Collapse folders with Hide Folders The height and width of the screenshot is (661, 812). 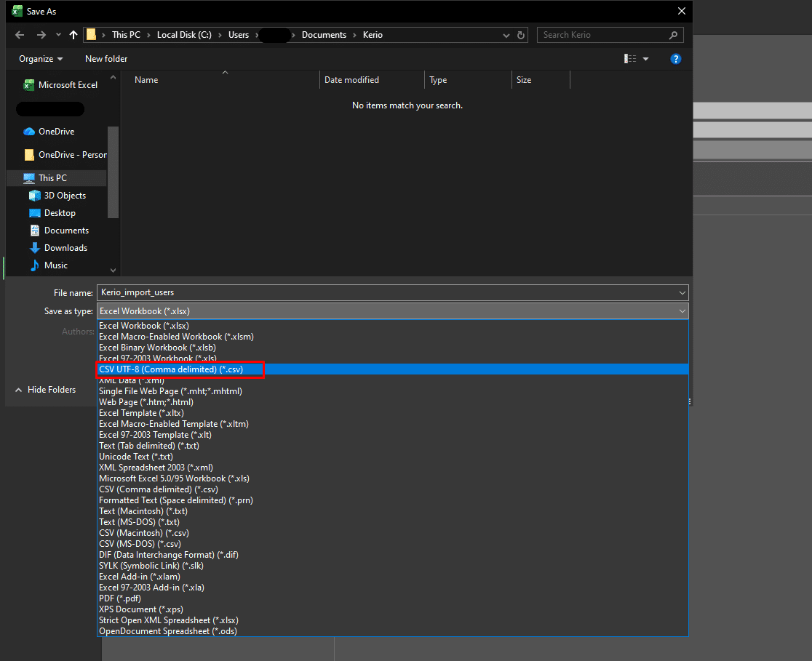click(x=45, y=390)
